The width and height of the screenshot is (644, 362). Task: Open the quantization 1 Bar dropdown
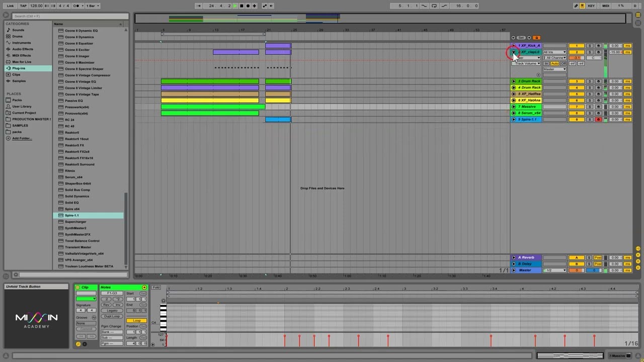[x=93, y=6]
